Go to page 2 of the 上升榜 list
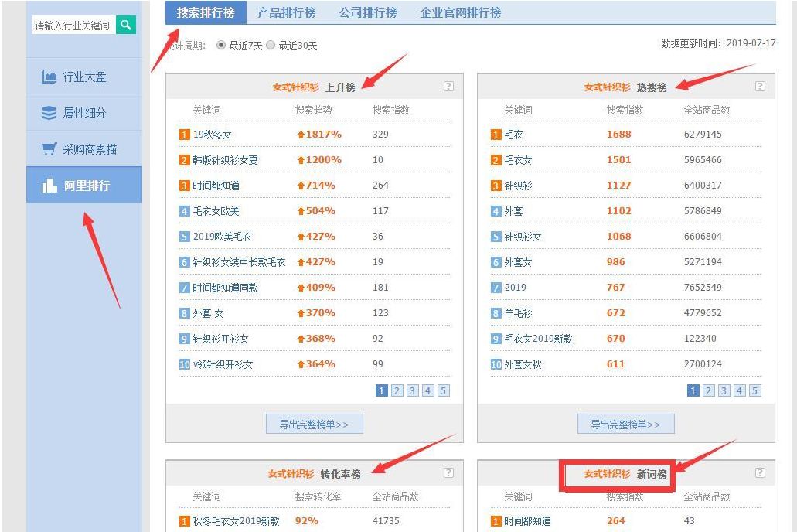Screen dimensions: 797x532 (397, 390)
